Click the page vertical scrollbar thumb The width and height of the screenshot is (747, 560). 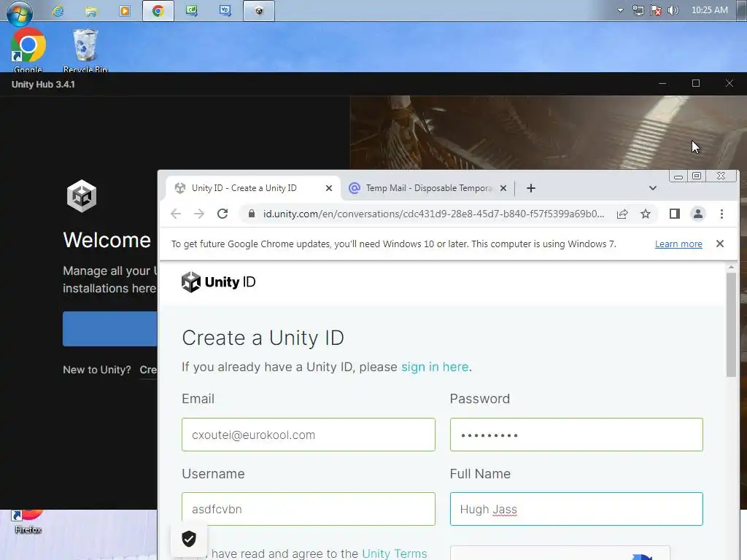click(731, 324)
